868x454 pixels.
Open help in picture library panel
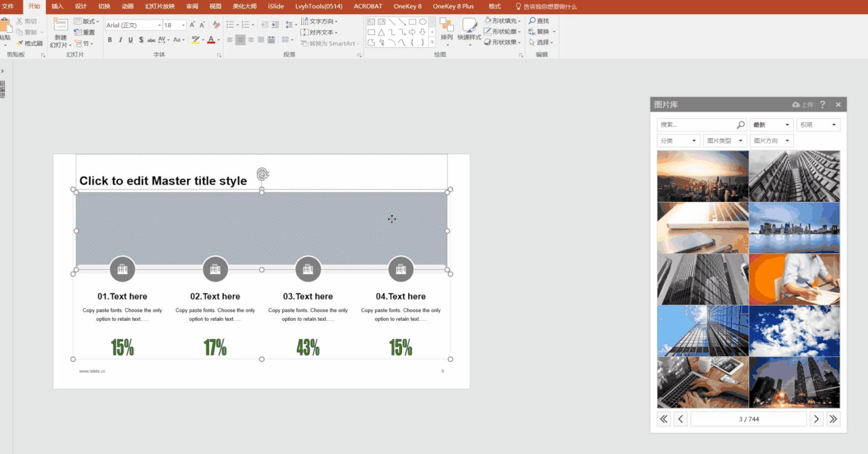tap(823, 104)
